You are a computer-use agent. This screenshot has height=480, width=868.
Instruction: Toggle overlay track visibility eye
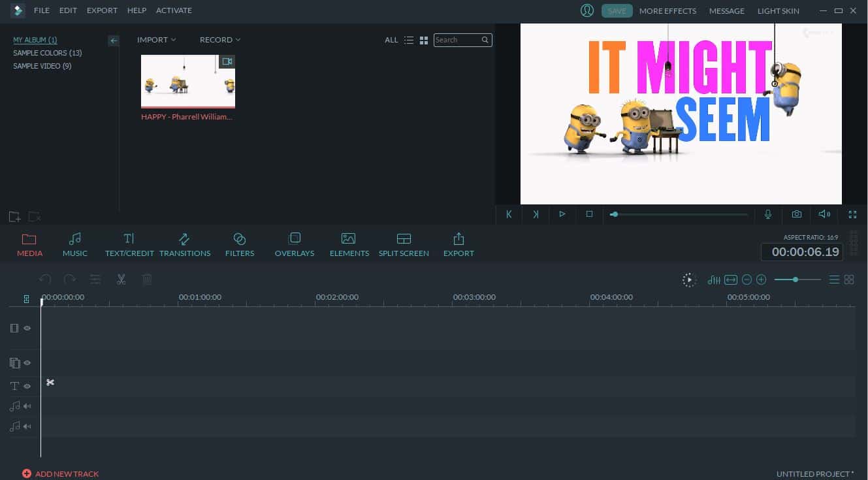(x=27, y=363)
